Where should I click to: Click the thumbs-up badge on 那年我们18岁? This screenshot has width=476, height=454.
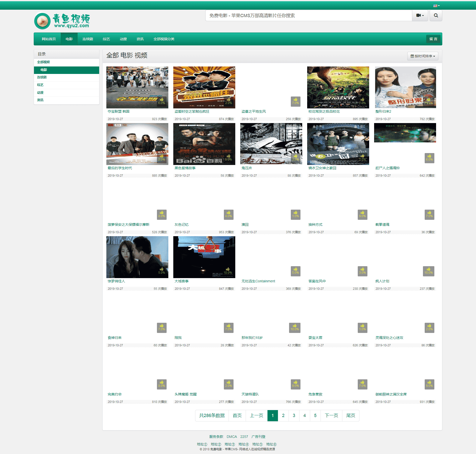[x=295, y=327]
